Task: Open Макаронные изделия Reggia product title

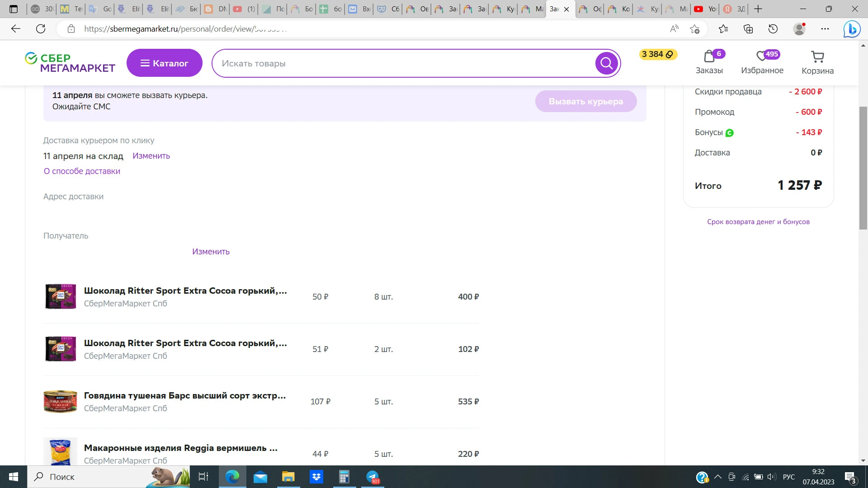Action: pyautogui.click(x=181, y=448)
